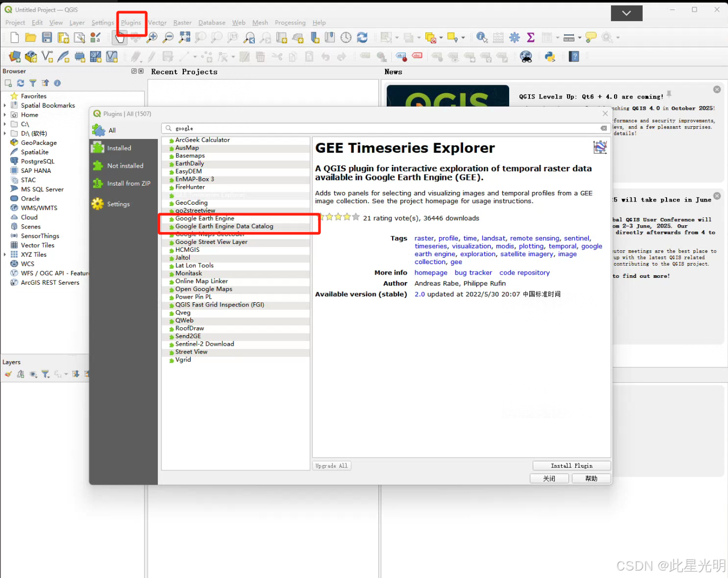
Task: Click Filter Browser funnel icon
Action: tap(33, 83)
